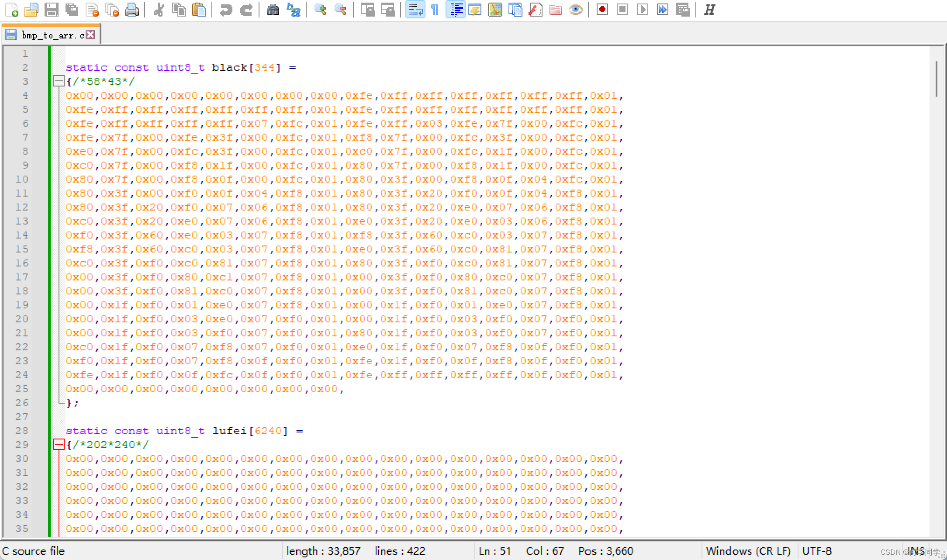Screen dimensions: 947x560
Task: Collapse the lufei array fold marker
Action: coord(59,445)
